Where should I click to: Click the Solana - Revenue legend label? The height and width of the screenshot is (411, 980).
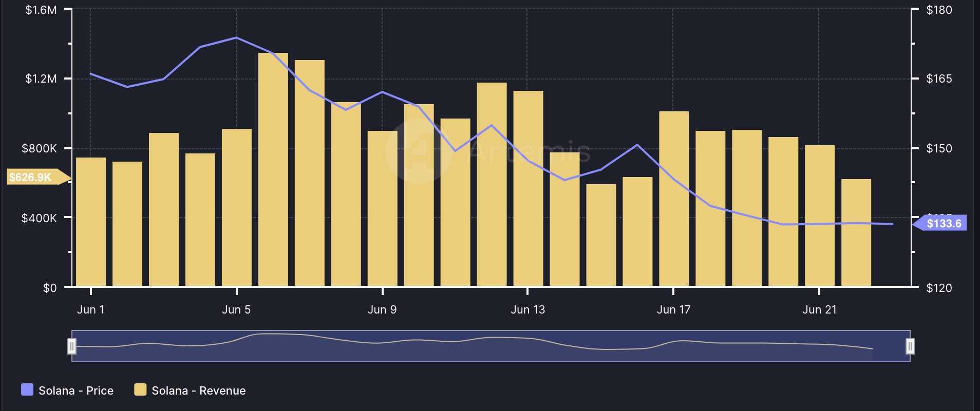(199, 390)
